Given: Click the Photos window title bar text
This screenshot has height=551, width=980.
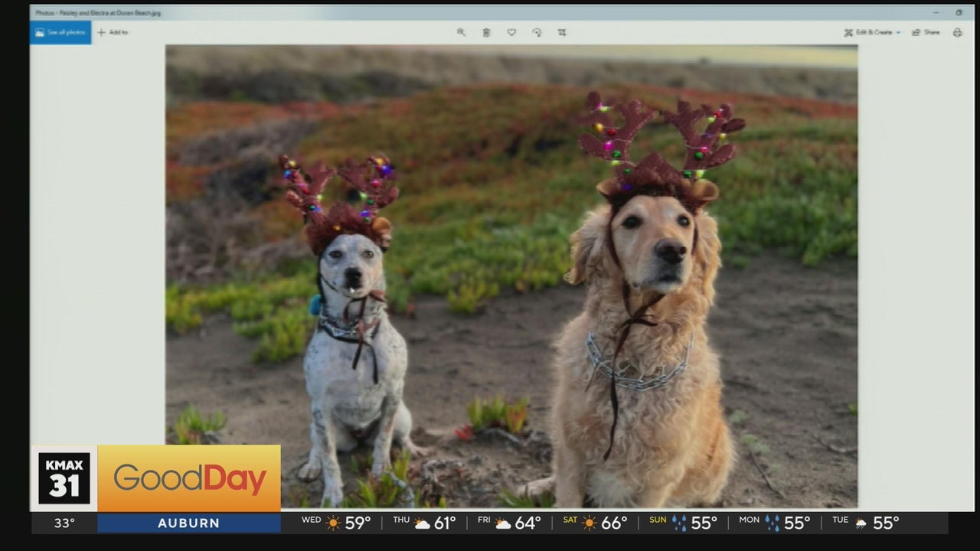Looking at the screenshot, I should click(x=98, y=12).
